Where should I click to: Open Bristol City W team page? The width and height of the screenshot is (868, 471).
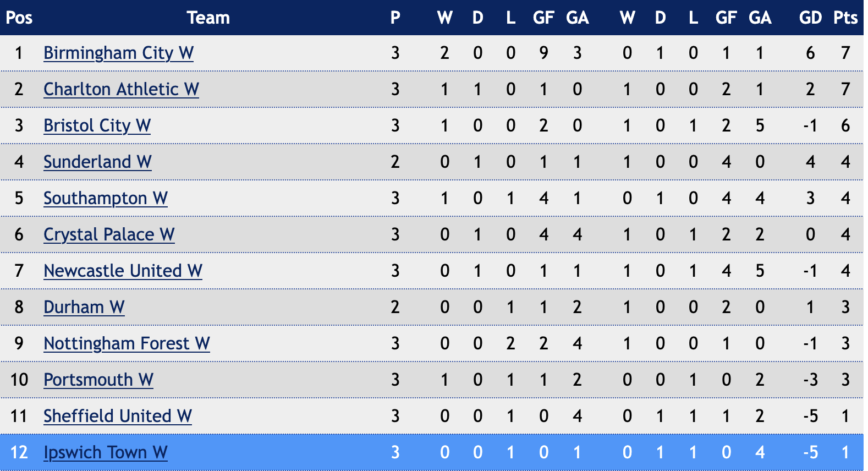(x=97, y=125)
